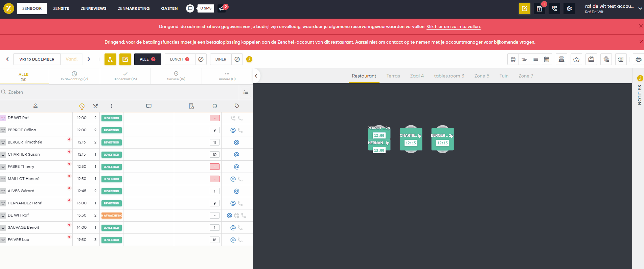
Task: Click the Zoeken search field
Action: 118,92
